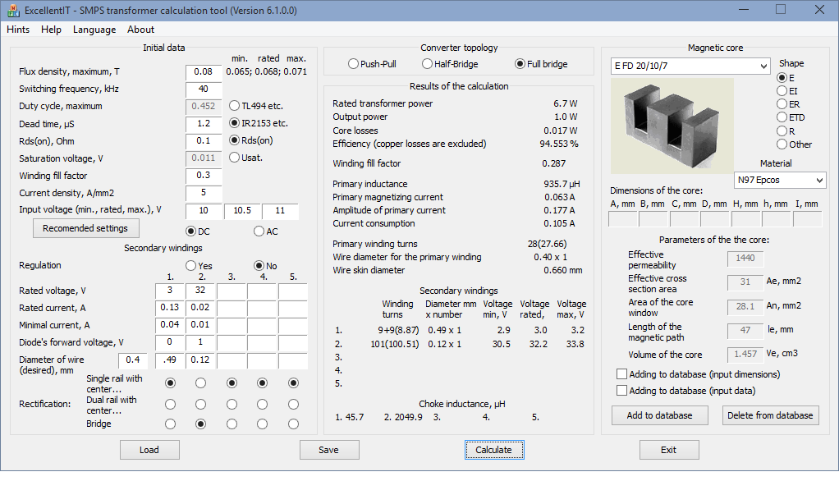Enable regulation with Yes option
This screenshot has width=839, height=504.
[191, 266]
